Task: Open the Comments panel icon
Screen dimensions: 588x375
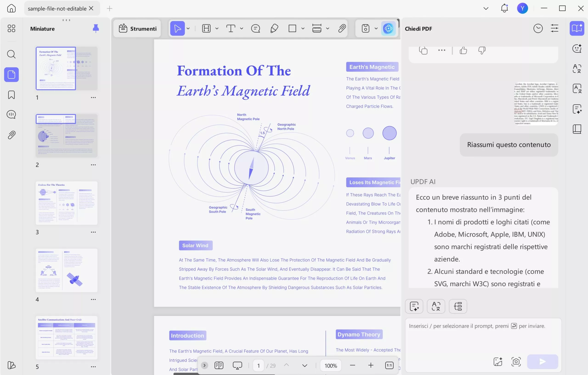Action: pyautogui.click(x=11, y=114)
